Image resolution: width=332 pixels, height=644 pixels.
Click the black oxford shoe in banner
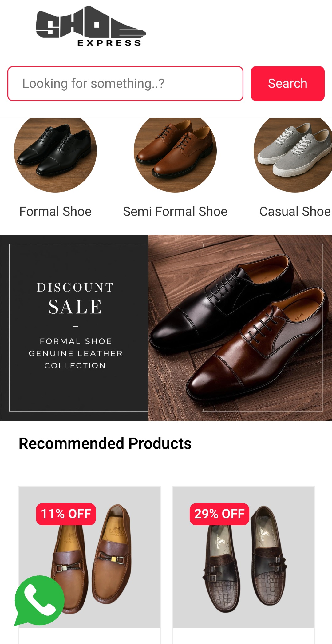tap(215, 308)
